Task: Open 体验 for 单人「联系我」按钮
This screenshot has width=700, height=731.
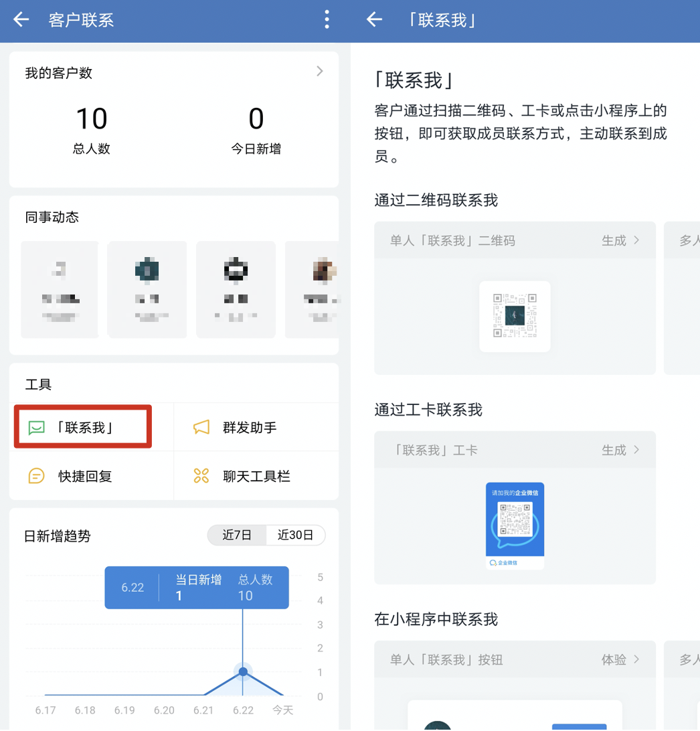Action: [x=619, y=659]
